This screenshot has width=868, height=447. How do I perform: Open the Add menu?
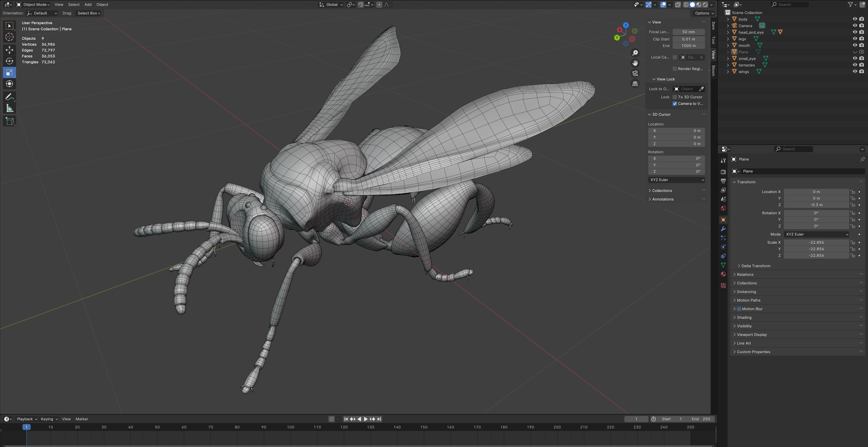point(88,4)
